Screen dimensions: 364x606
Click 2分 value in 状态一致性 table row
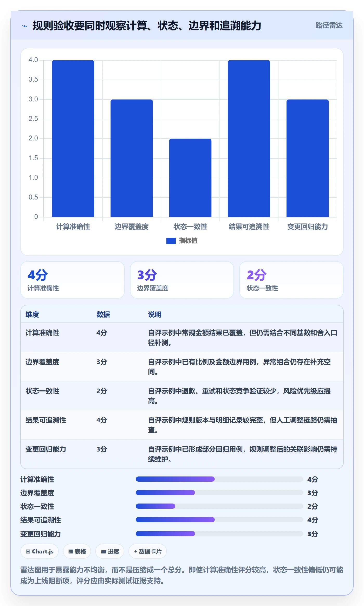102,391
